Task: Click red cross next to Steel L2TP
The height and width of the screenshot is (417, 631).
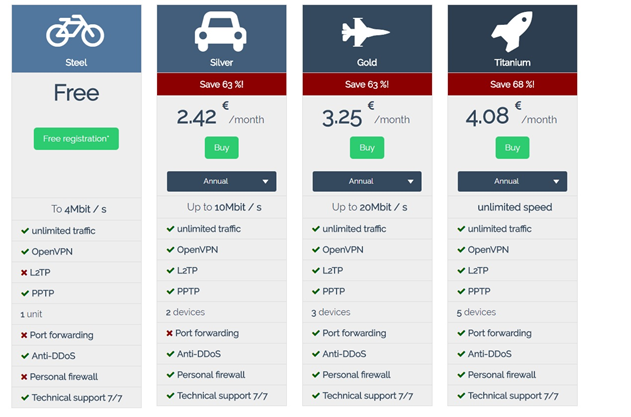Action: (x=24, y=272)
